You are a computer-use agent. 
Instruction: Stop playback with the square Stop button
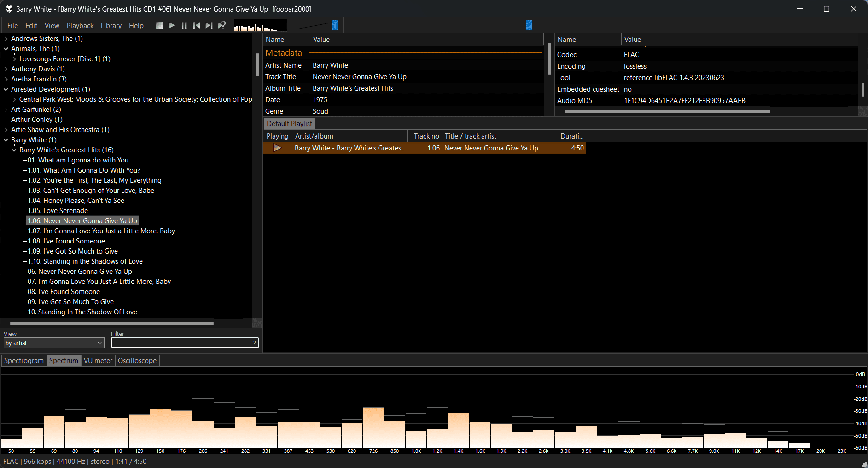tap(159, 25)
